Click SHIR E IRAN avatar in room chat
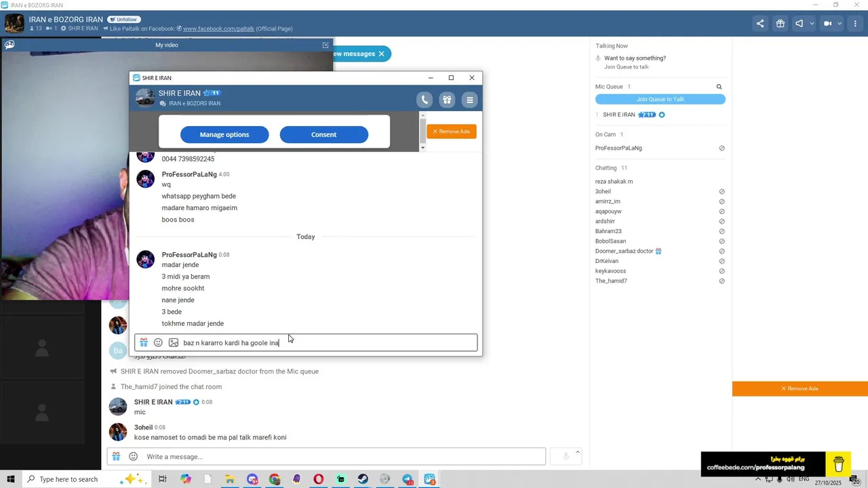 [x=118, y=407]
